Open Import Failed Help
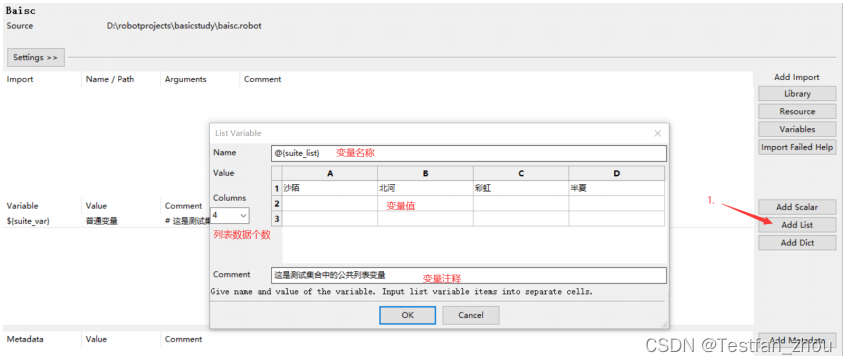This screenshot has width=847, height=364. (797, 147)
